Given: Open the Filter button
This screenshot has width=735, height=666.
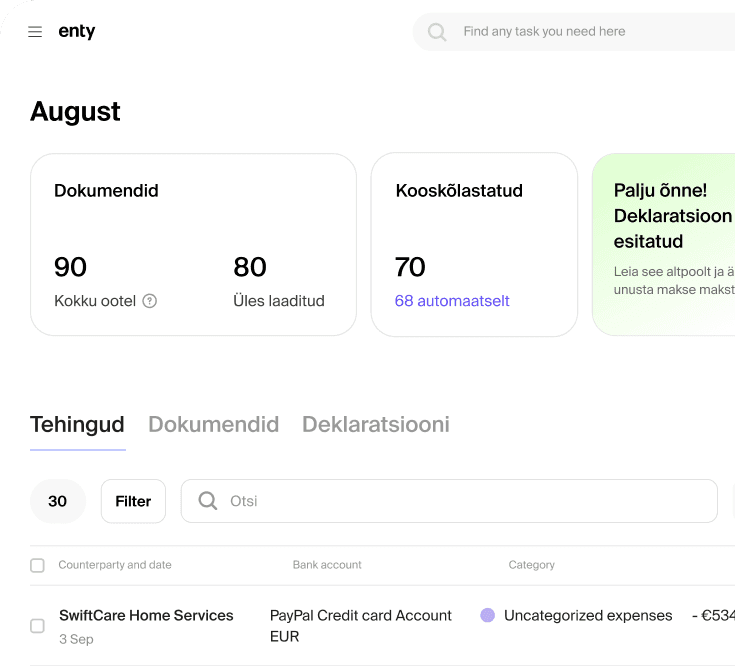Looking at the screenshot, I should (133, 501).
